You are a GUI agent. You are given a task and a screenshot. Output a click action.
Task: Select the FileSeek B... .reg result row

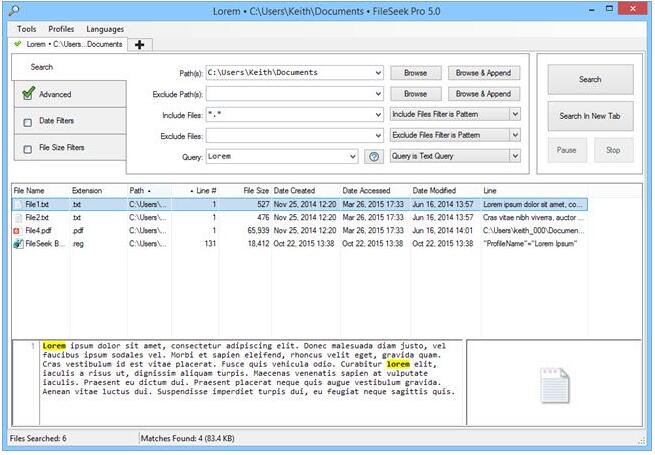[300, 244]
